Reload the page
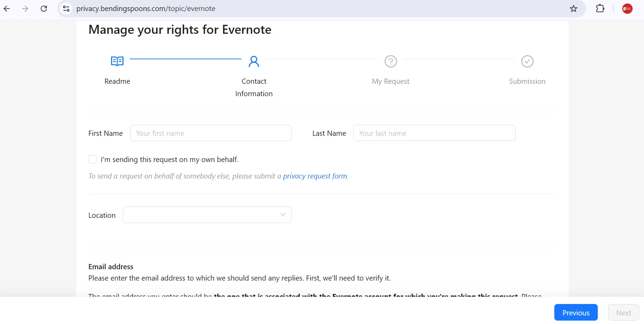 (44, 9)
